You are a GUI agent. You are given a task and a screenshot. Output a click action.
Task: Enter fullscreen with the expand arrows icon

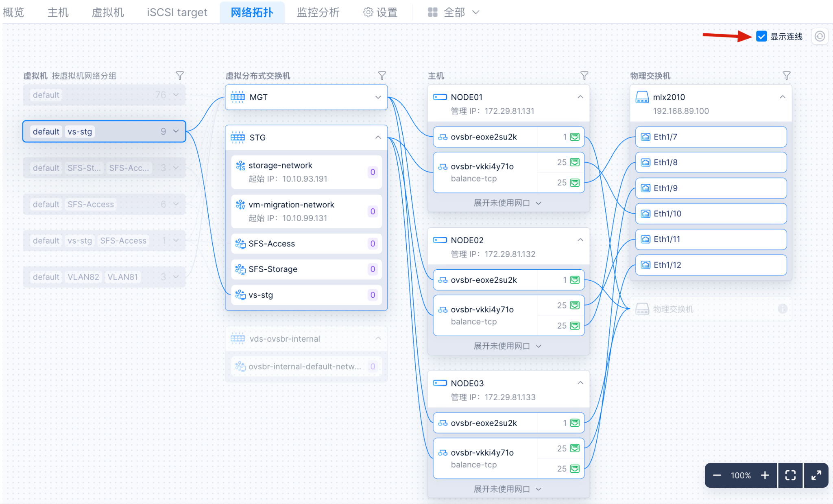point(816,475)
